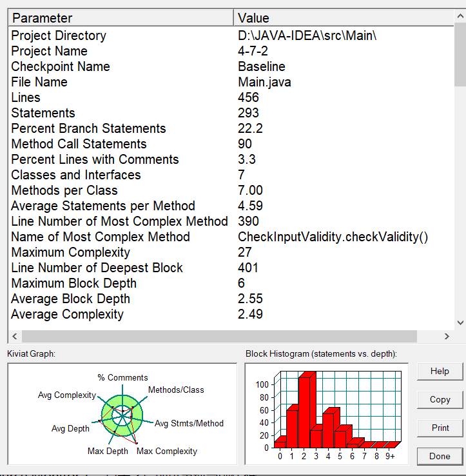This screenshot has height=476, width=466.
Task: Click the Value column header
Action: [x=344, y=18]
